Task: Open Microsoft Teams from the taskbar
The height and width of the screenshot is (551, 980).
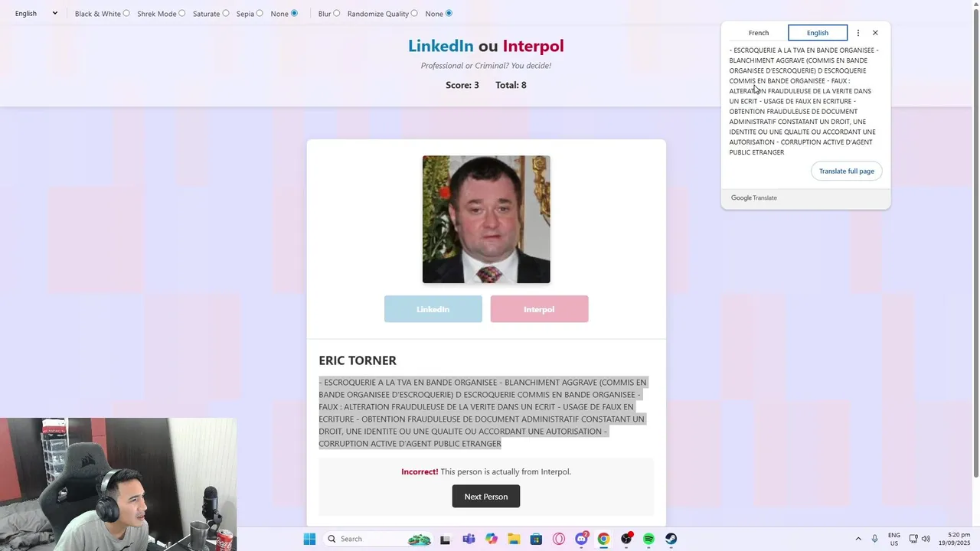Action: 469,539
